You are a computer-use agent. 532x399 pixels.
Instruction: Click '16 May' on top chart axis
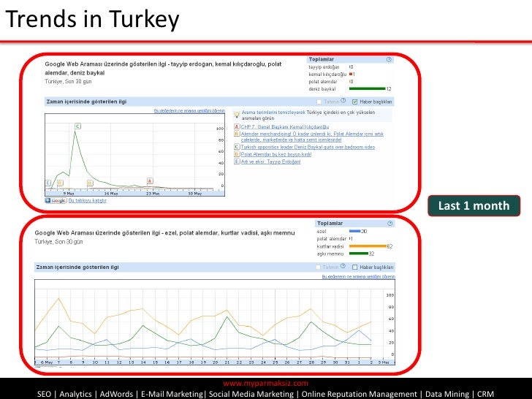[111, 194]
